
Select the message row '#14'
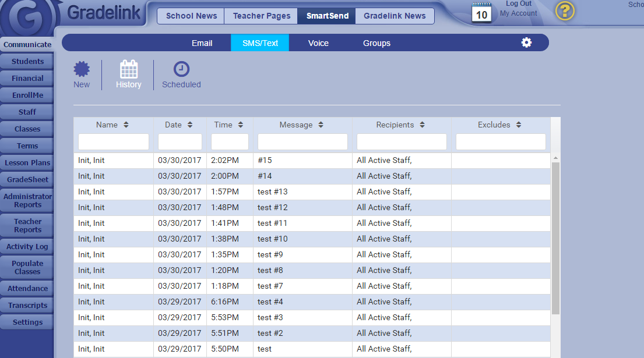tap(312, 176)
